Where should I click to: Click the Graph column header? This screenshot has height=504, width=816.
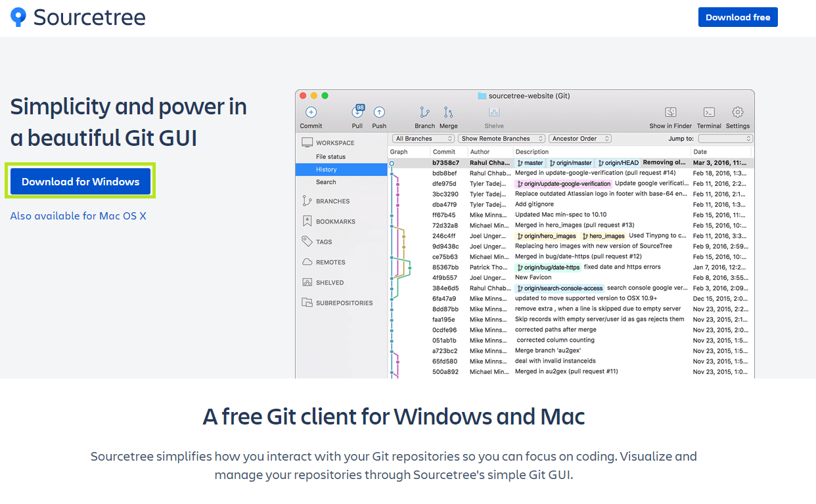399,152
